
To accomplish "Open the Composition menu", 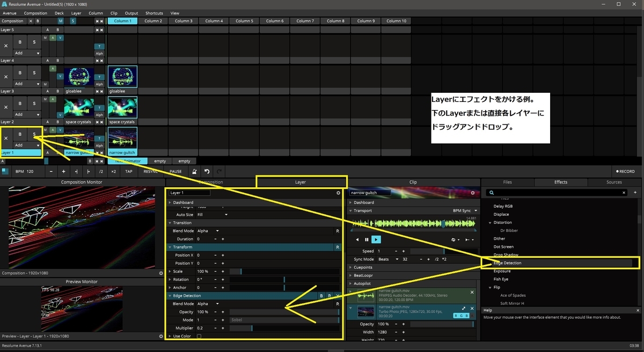I will tap(36, 13).
